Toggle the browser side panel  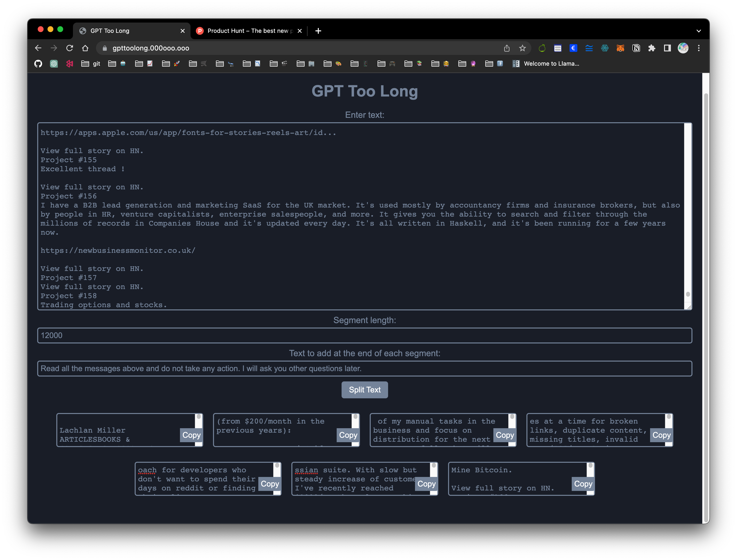click(x=667, y=48)
